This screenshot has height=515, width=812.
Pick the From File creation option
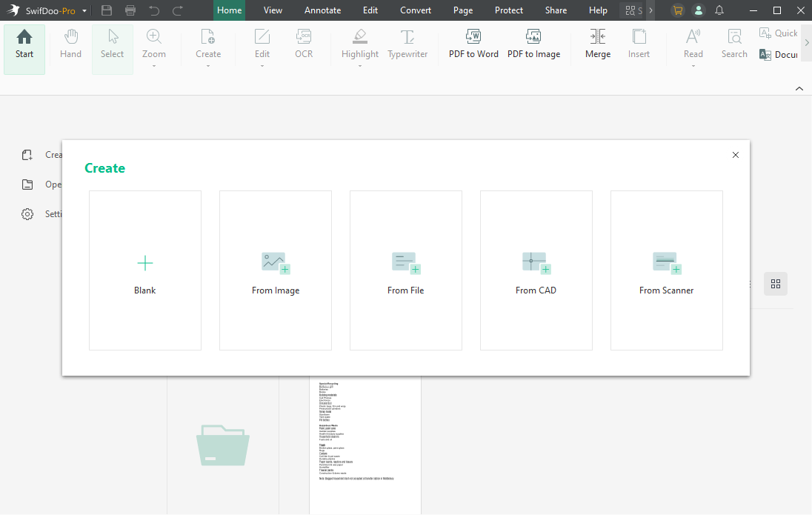[x=406, y=270]
